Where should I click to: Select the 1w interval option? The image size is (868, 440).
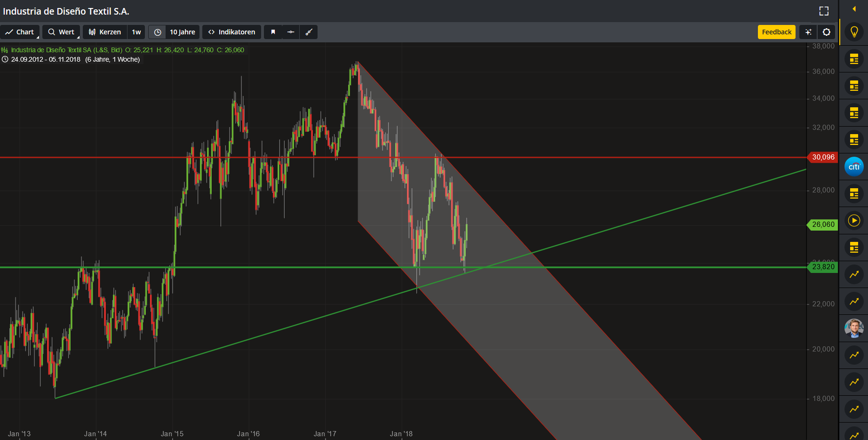(136, 32)
